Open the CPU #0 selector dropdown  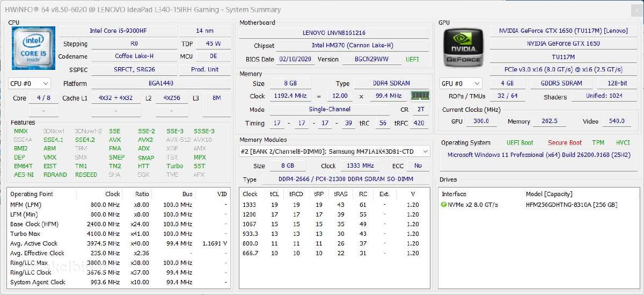30,84
